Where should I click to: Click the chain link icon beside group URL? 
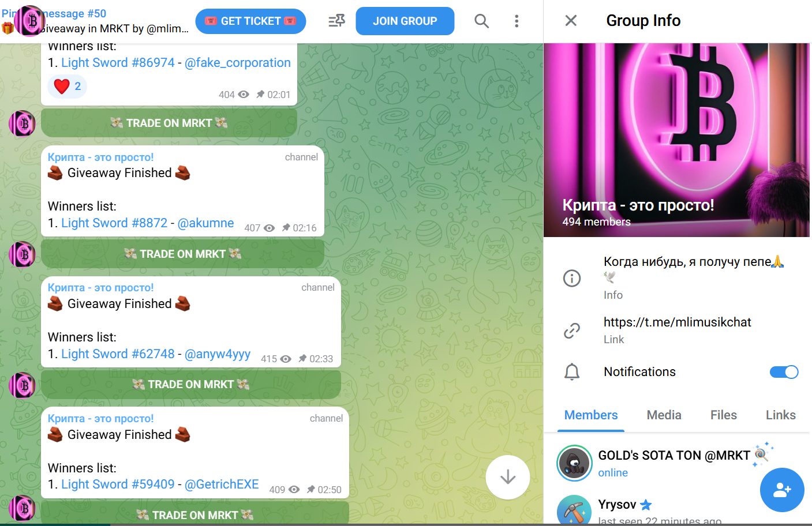pos(572,330)
